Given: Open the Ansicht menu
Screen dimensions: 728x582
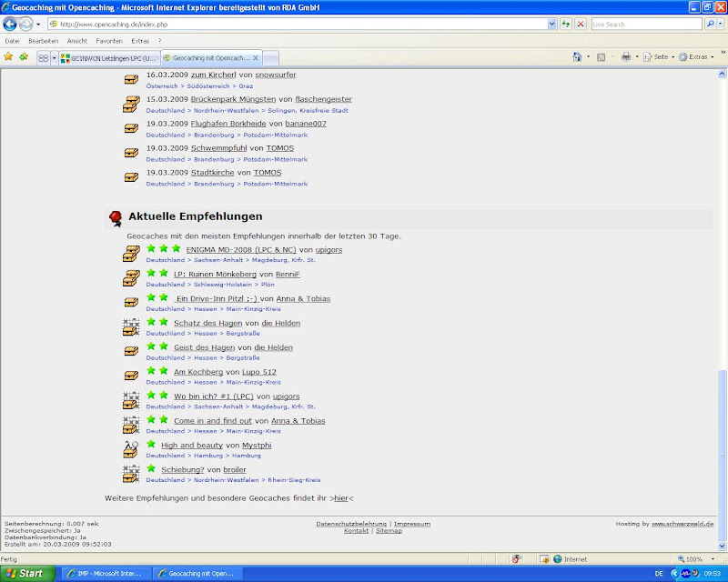Looking at the screenshot, I should click(77, 41).
